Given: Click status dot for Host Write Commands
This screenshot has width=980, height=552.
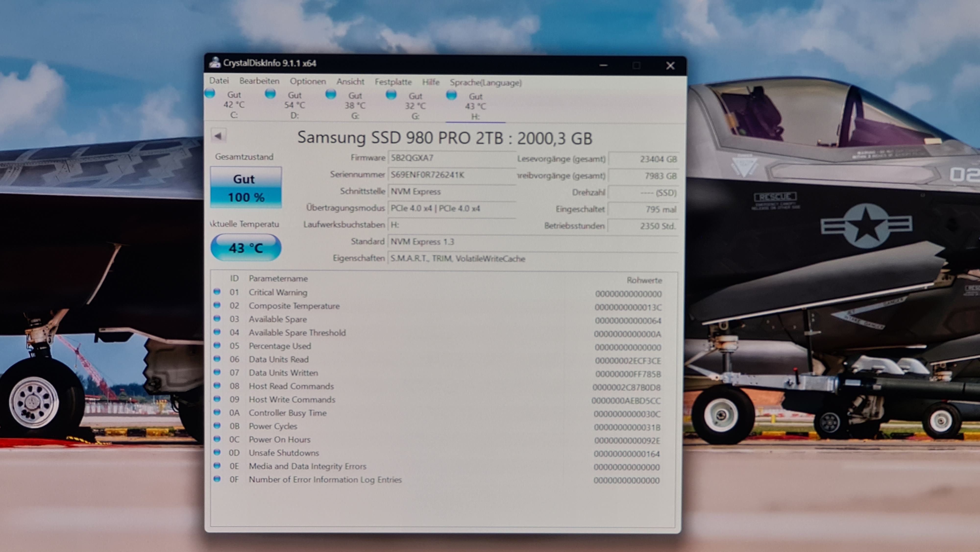Looking at the screenshot, I should click(217, 399).
